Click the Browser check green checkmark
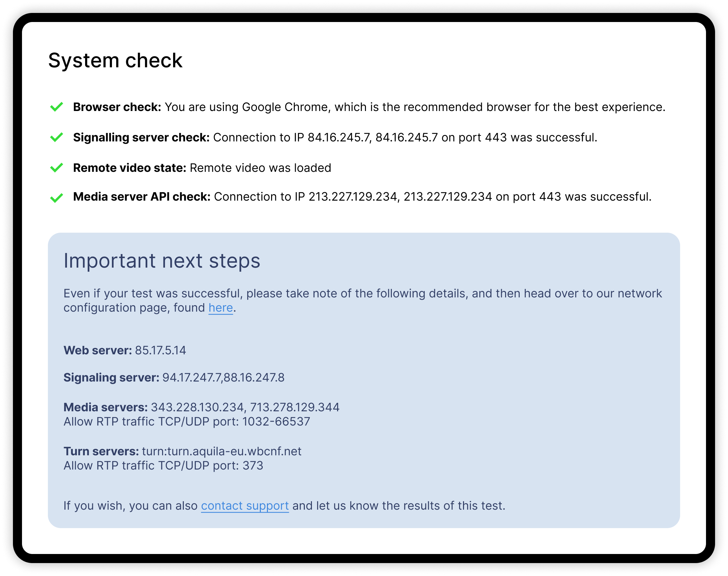The width and height of the screenshot is (728, 576). pos(56,107)
